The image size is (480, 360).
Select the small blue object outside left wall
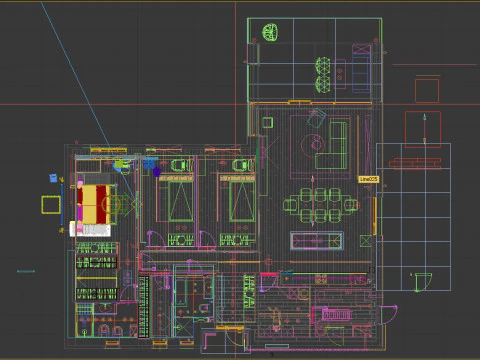point(53,178)
